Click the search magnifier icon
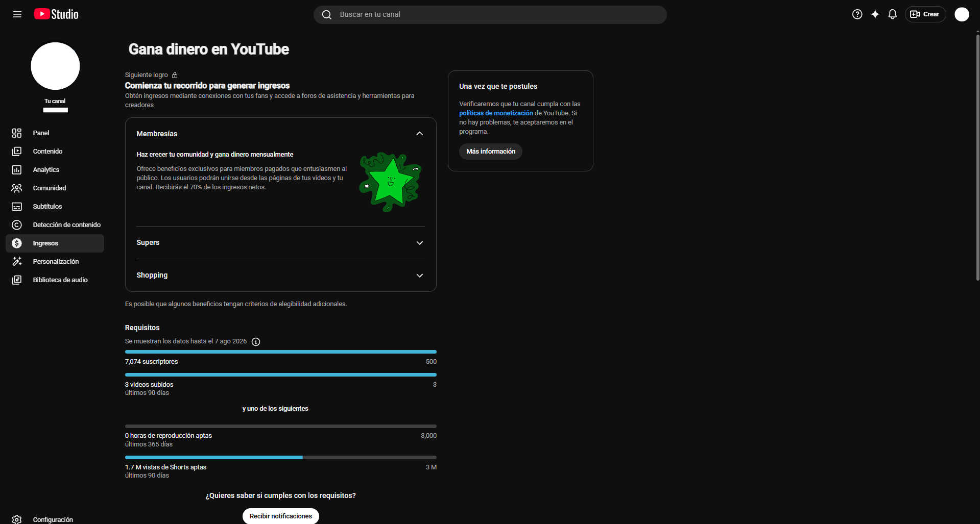This screenshot has width=980, height=524. coord(327,15)
